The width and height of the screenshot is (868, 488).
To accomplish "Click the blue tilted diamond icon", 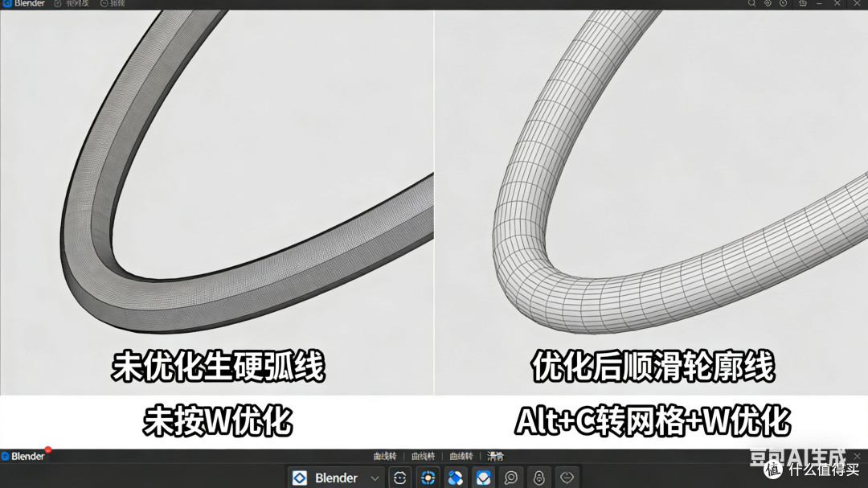I will 456,478.
